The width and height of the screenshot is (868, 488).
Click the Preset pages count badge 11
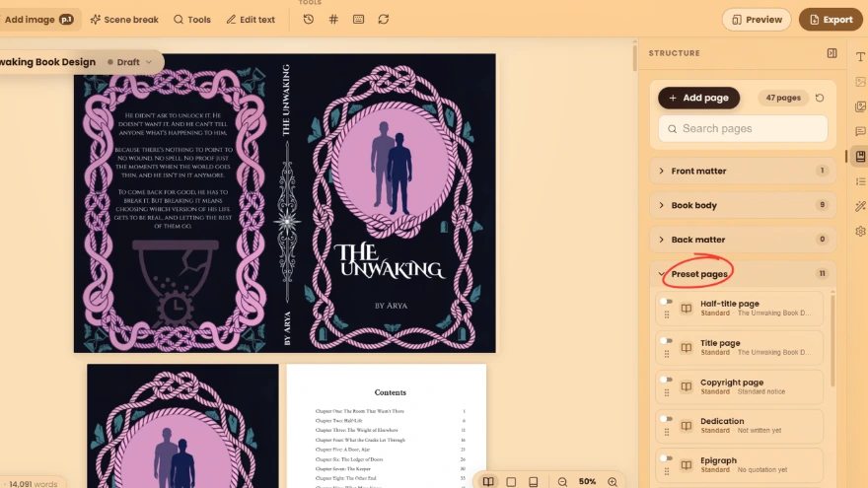(x=822, y=274)
